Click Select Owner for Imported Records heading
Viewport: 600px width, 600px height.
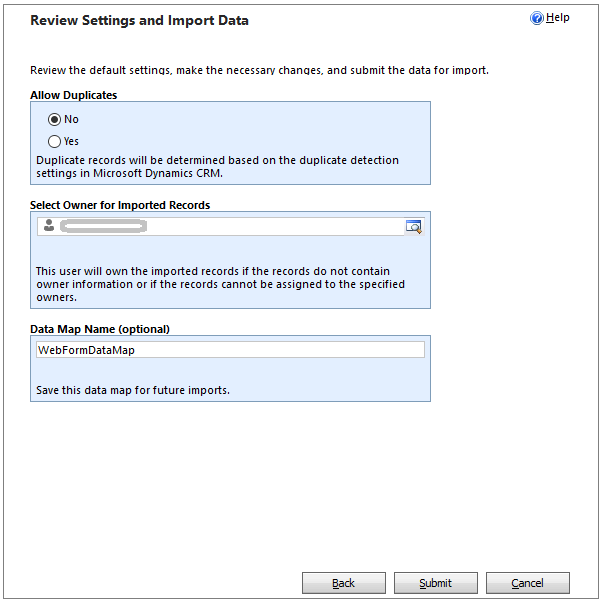tap(120, 205)
